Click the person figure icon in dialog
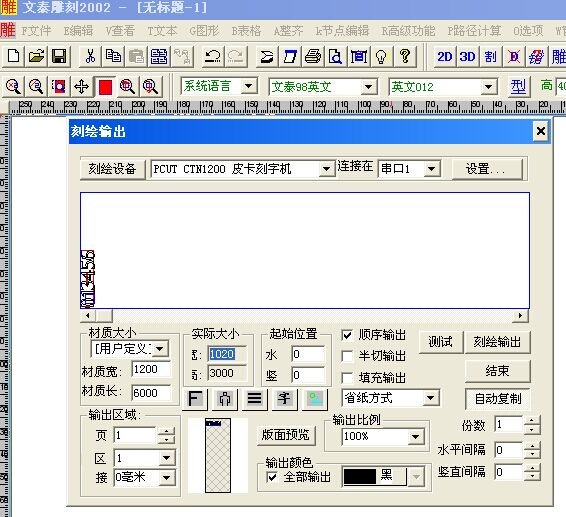The image size is (566, 517). (225, 399)
